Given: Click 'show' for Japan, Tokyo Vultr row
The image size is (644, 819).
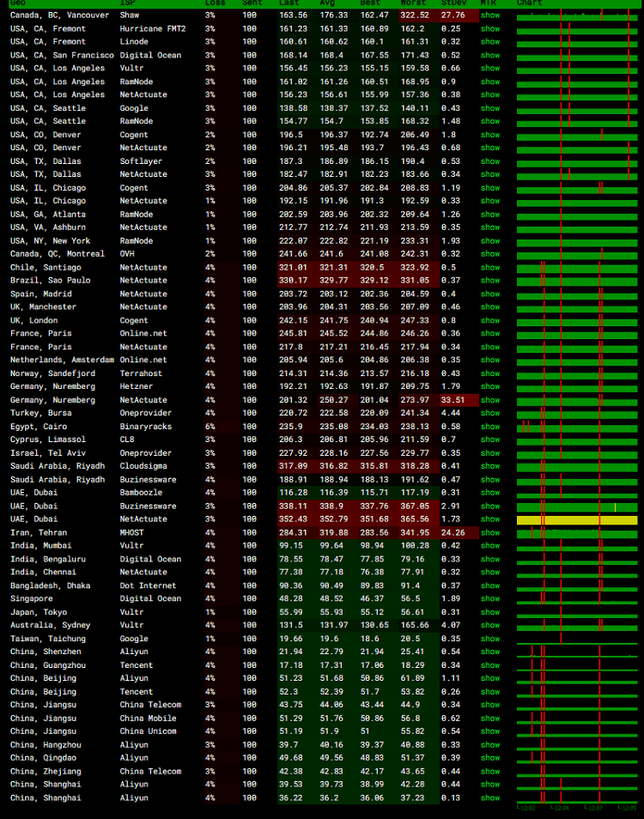Looking at the screenshot, I should [490, 612].
